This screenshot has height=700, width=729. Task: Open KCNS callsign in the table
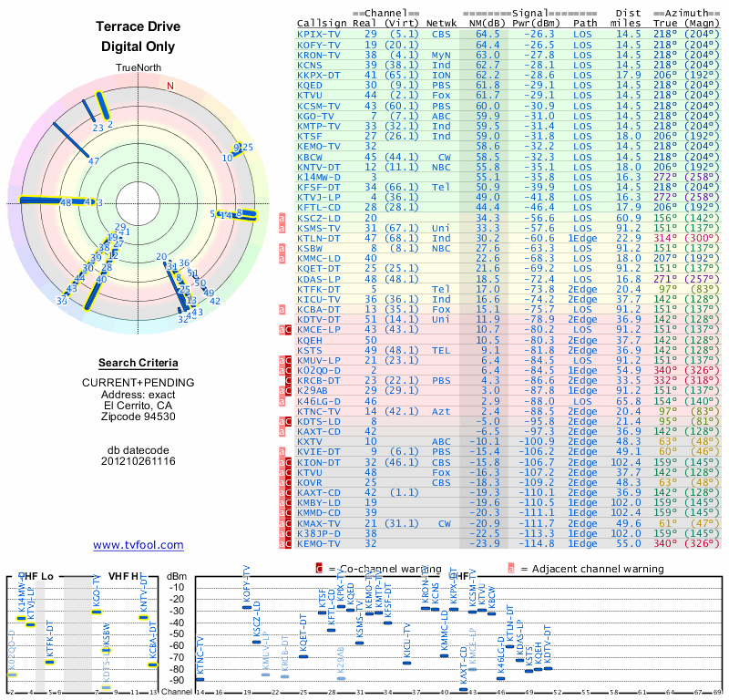[x=310, y=65]
